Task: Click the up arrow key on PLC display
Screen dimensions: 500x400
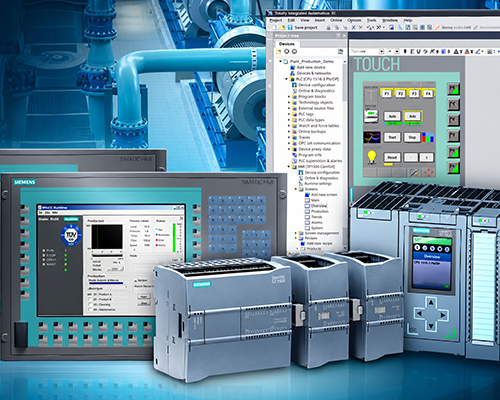Action: pyautogui.click(x=431, y=302)
